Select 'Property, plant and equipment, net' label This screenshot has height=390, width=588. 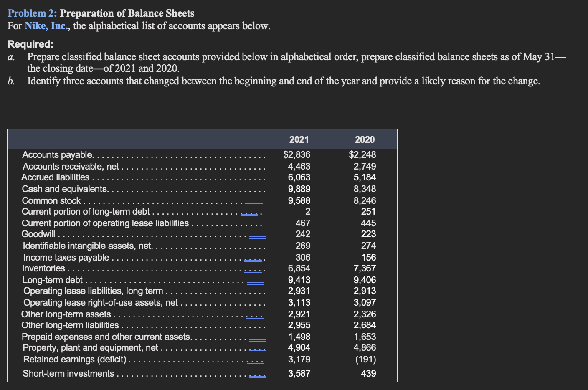(91, 348)
